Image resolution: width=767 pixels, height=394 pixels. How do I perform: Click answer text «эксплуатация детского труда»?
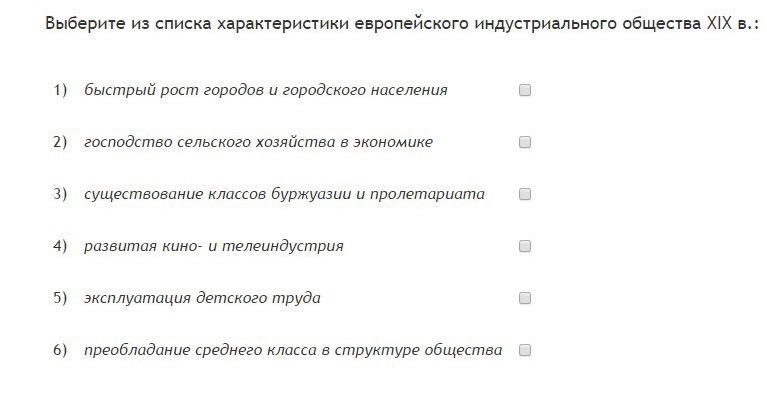point(202,298)
